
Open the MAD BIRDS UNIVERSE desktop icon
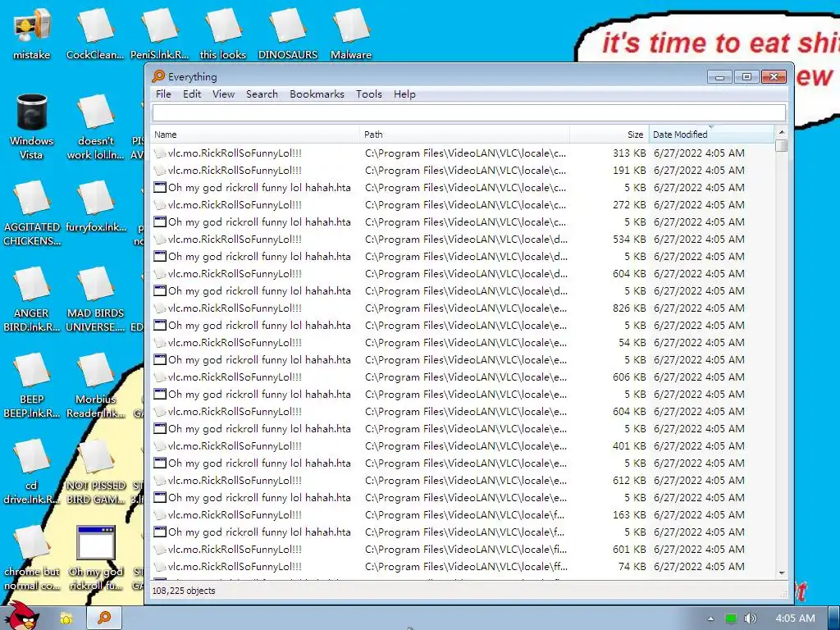(96, 299)
